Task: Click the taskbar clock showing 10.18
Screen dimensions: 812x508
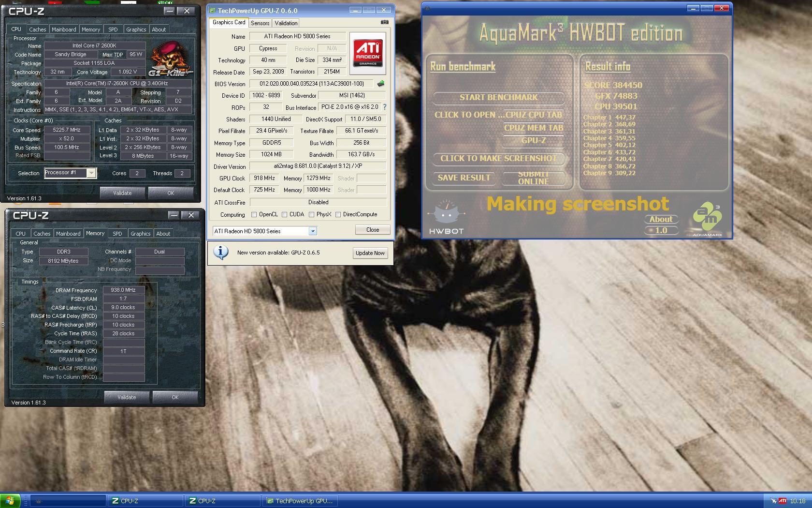Action: tap(797, 501)
